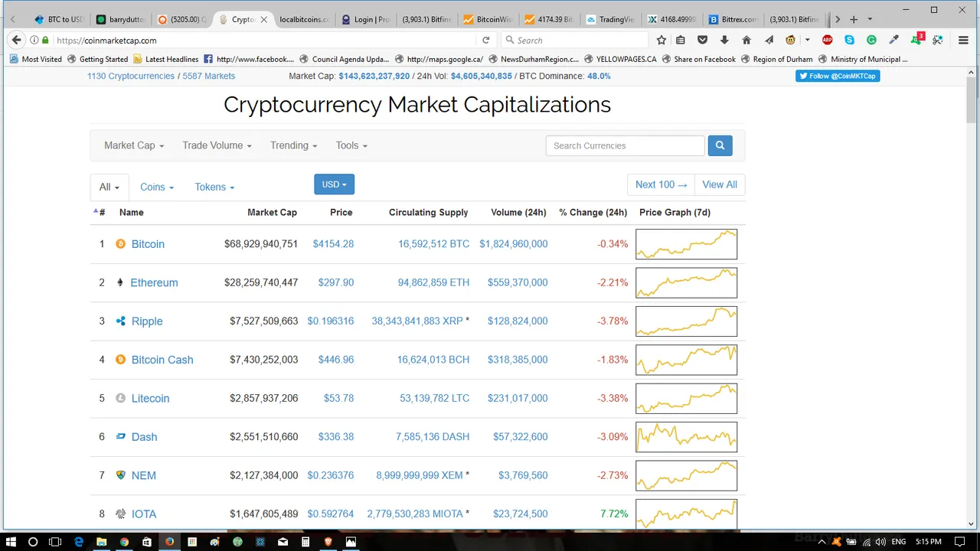Go to Next 100 results
The width and height of the screenshot is (980, 551).
(661, 184)
